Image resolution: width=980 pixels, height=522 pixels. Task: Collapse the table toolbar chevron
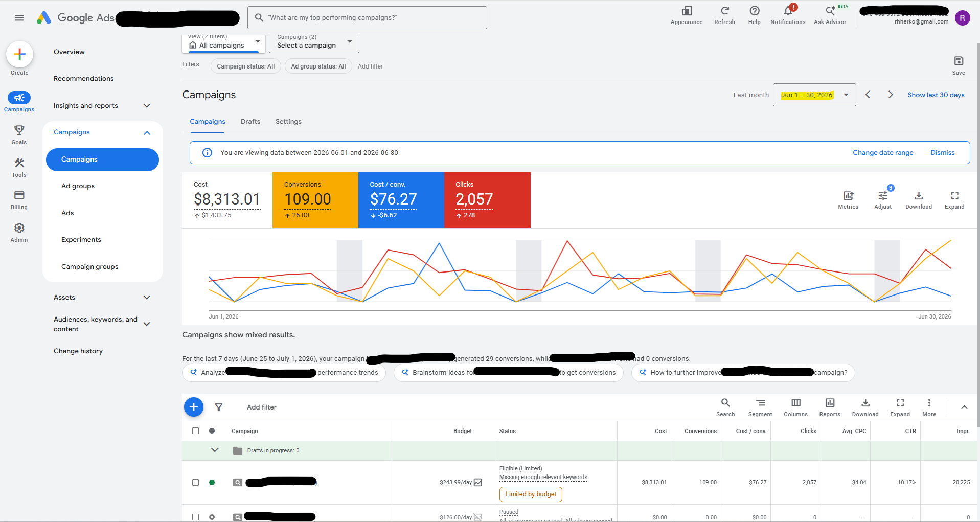(x=964, y=407)
